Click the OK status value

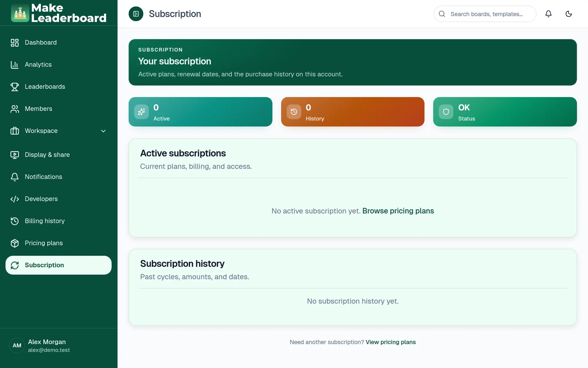click(464, 107)
